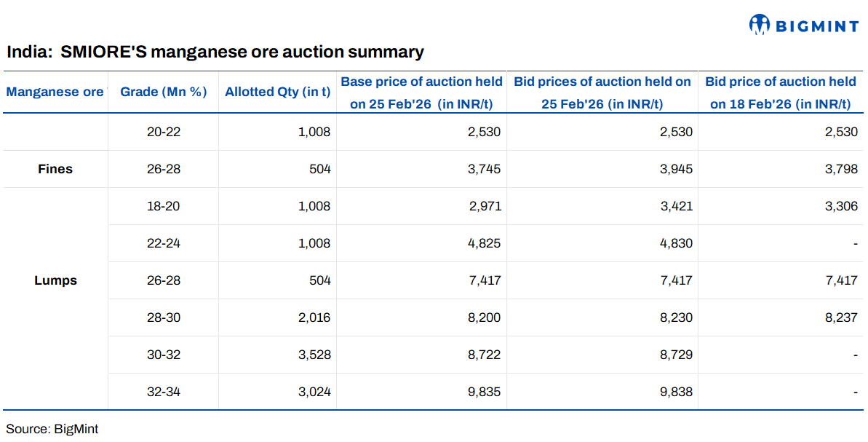This screenshot has height=442, width=868.
Task: Click the 2,016 allotted quantity cell
Action: coord(315,317)
